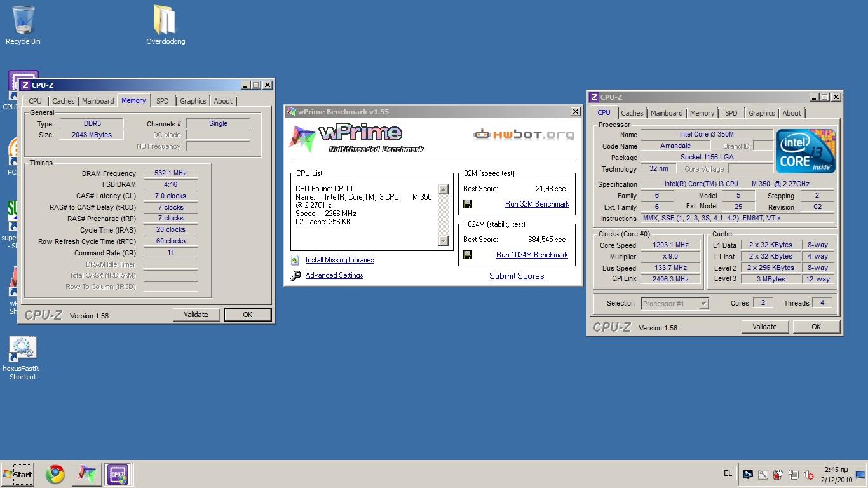Open Install Missing Libraries link
The image size is (868, 488).
pos(339,260)
